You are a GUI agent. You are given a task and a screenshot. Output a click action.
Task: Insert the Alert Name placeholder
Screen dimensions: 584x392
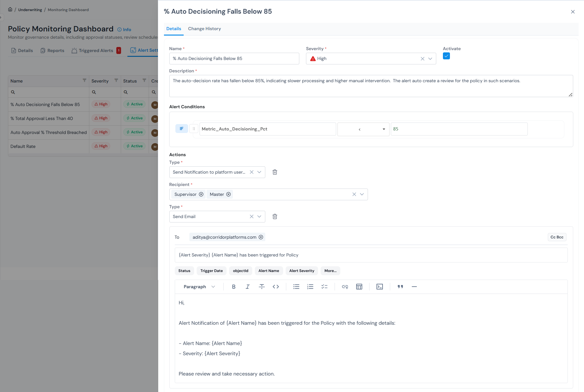coord(269,271)
